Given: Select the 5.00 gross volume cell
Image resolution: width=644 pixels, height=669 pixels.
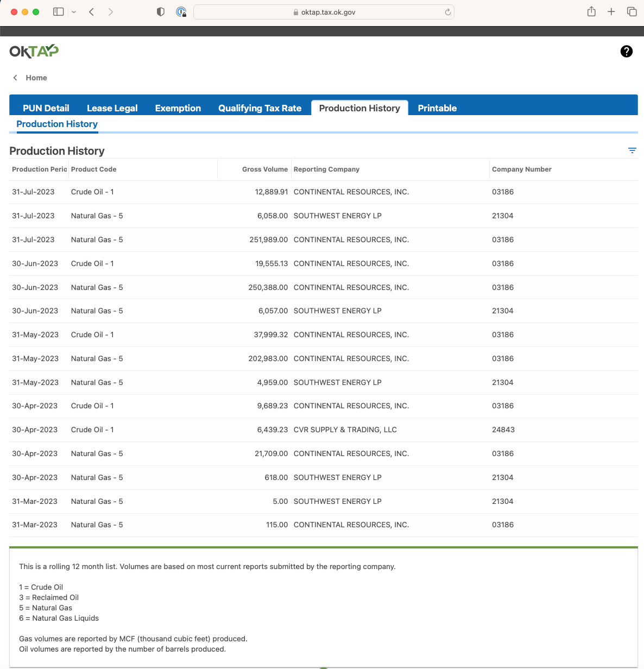Looking at the screenshot, I should (280, 501).
